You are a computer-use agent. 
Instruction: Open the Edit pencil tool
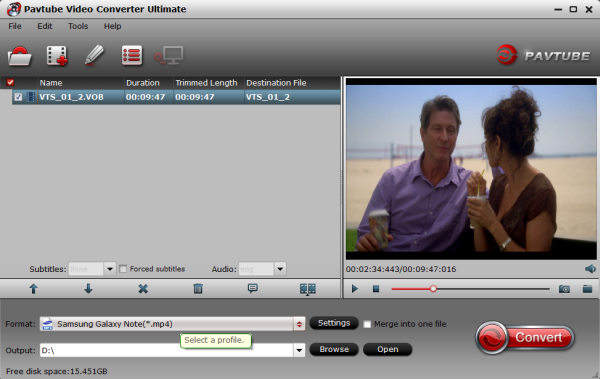click(x=94, y=55)
